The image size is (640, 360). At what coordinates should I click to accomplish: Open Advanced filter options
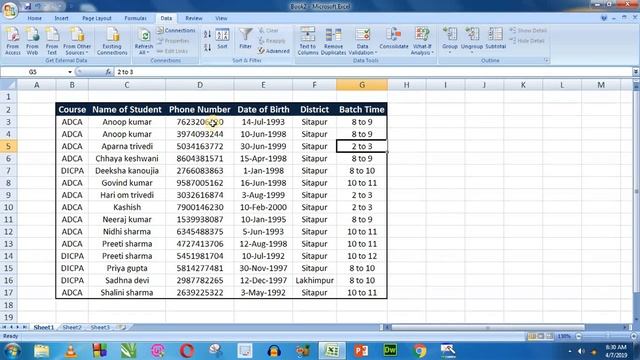[x=273, y=51]
